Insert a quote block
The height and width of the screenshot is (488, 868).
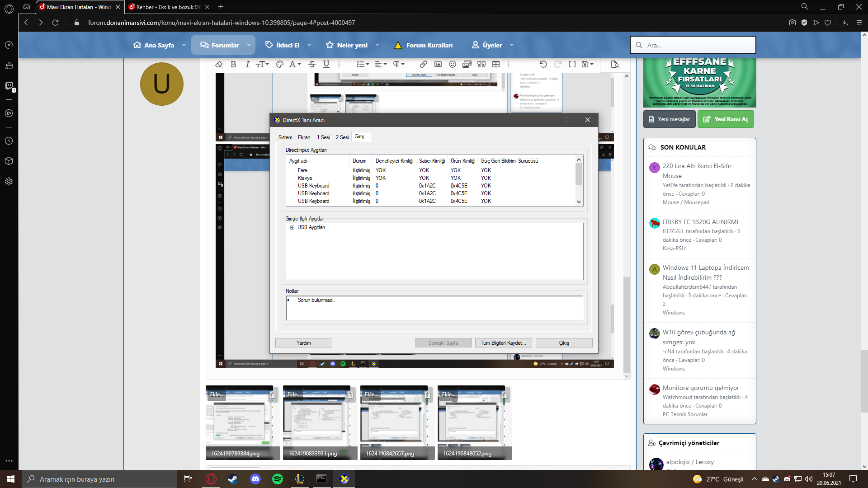click(x=481, y=64)
